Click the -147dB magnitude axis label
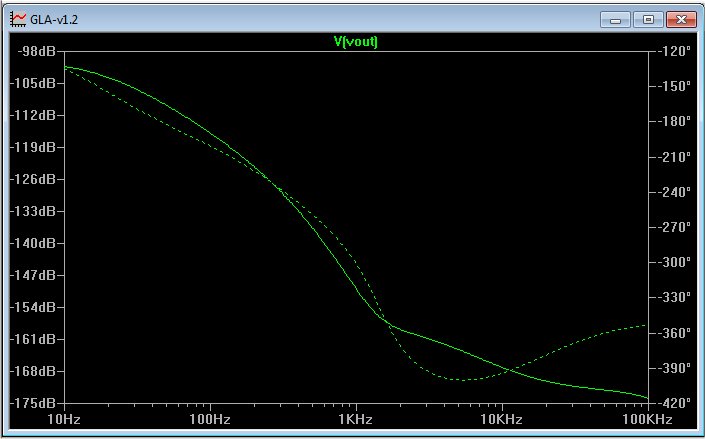This screenshot has height=439, width=705. [33, 275]
